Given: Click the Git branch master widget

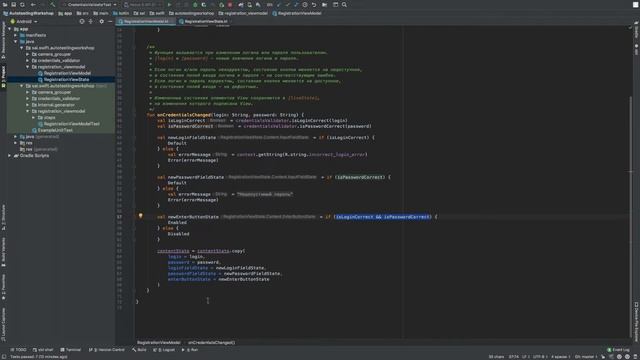Looking at the screenshot, I should click(586, 357).
